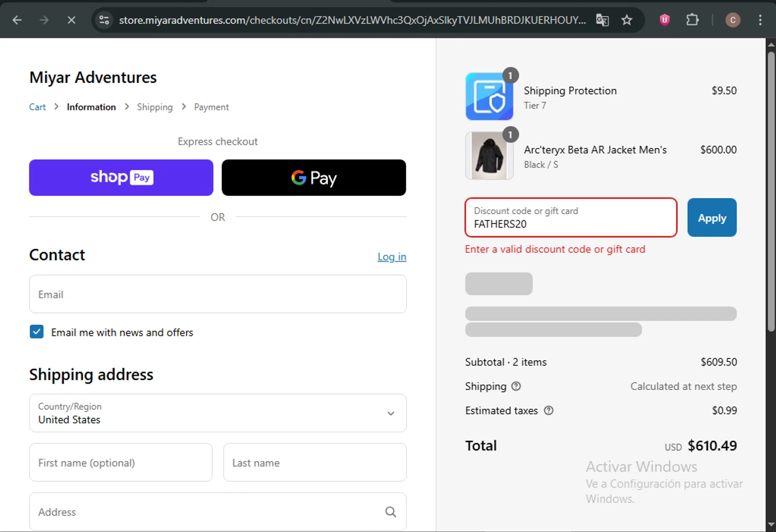Click the address search magnifier icon
Screen dimensions: 776x532
tap(391, 512)
